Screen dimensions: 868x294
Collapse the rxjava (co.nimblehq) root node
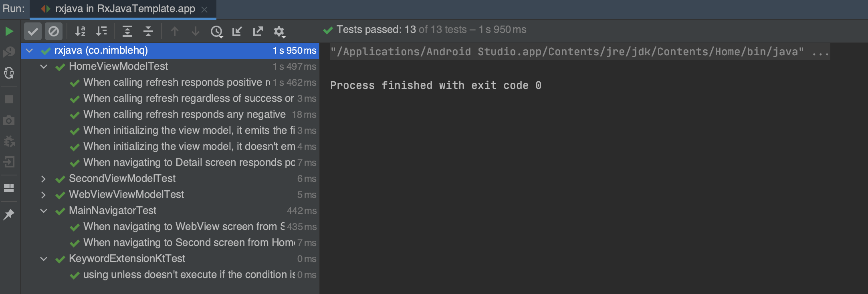coord(29,50)
